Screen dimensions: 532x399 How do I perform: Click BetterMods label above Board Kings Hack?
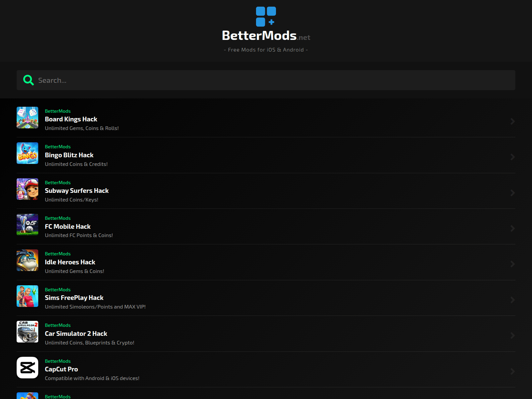click(58, 111)
